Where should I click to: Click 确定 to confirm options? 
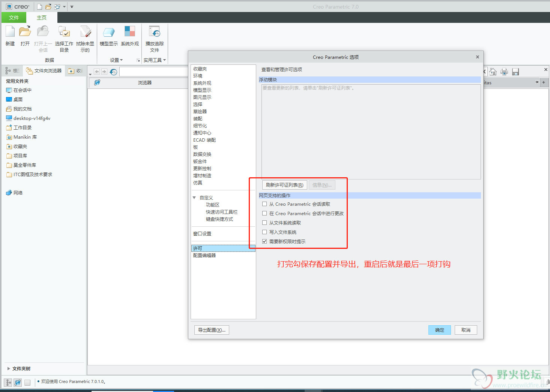(440, 330)
